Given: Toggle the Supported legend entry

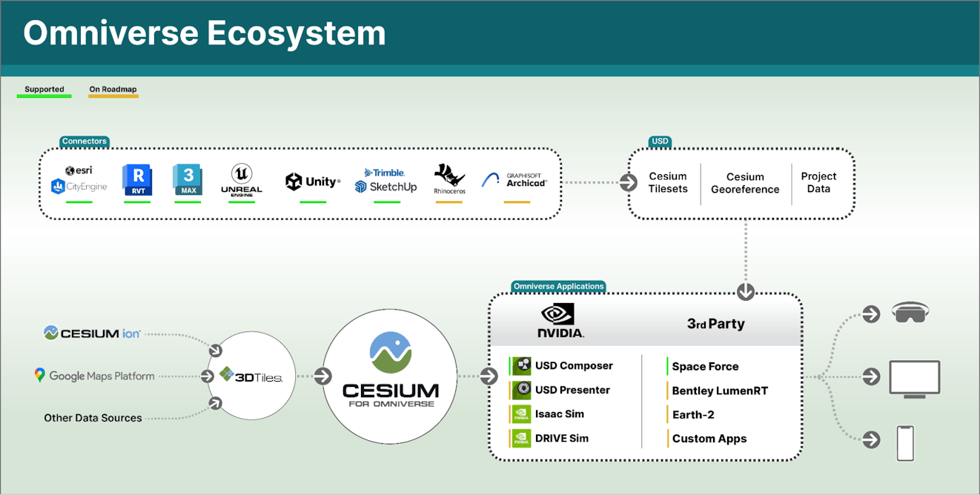Looking at the screenshot, I should [44, 88].
